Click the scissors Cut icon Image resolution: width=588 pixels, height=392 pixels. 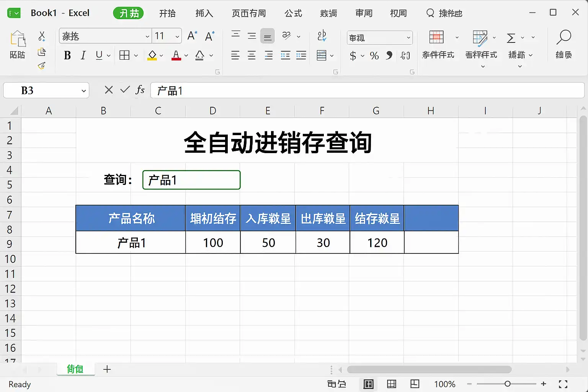[x=42, y=36]
